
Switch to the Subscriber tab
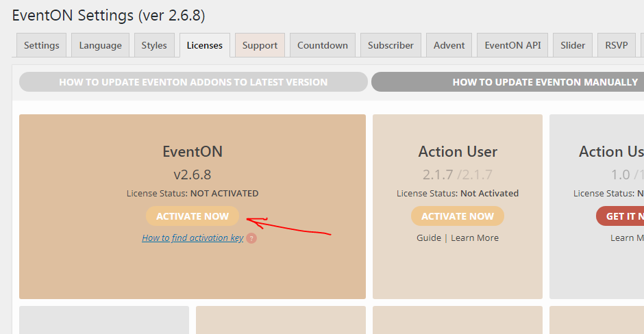tap(391, 45)
